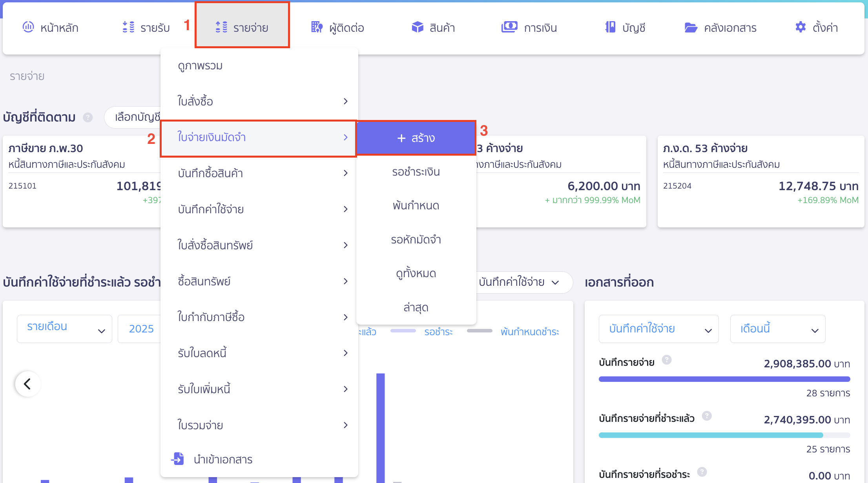The width and height of the screenshot is (868, 483).
Task: Select ล่าสุด in the submenu
Action: 416,307
